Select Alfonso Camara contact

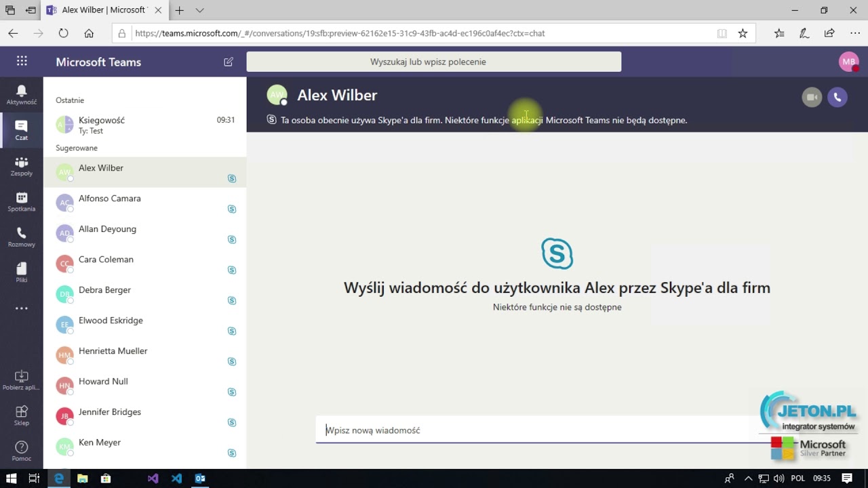pyautogui.click(x=145, y=203)
